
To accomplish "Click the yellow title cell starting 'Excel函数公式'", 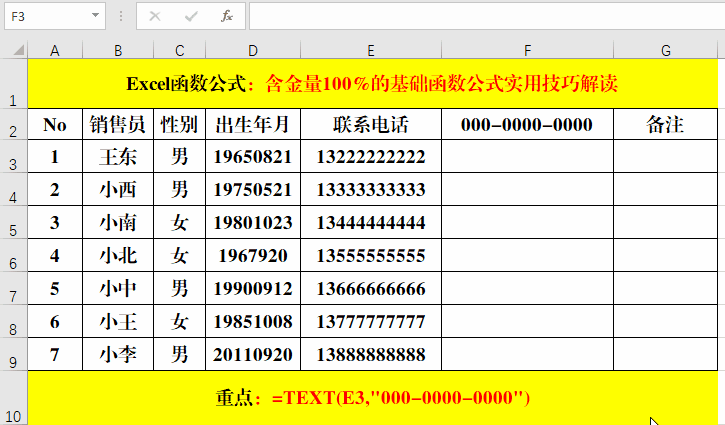I will click(373, 84).
